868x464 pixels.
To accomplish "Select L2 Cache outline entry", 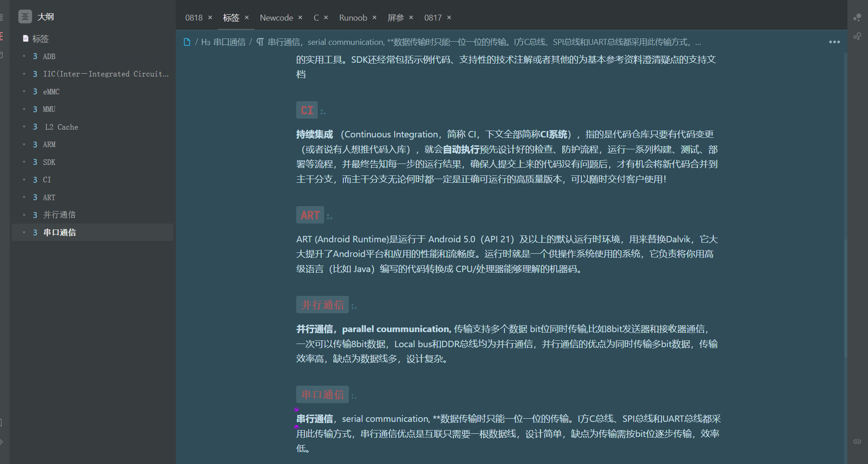I will pos(61,127).
